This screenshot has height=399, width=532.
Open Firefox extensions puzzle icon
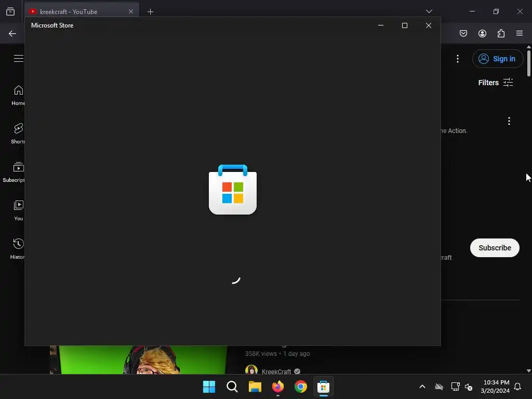click(501, 33)
